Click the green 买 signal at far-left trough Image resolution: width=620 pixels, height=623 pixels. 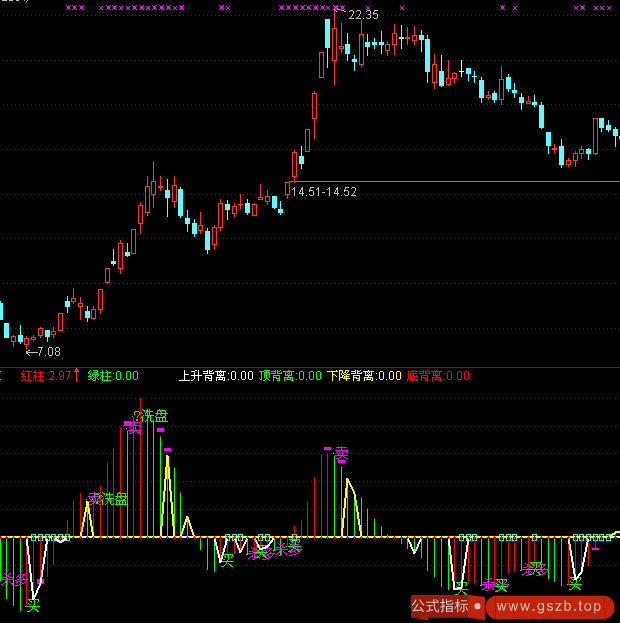tap(33, 605)
